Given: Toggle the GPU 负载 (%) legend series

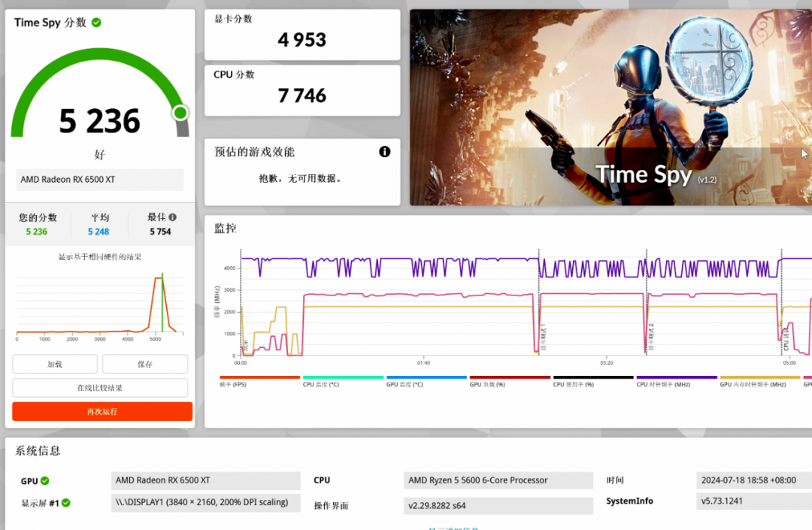Looking at the screenshot, I should 510,381.
